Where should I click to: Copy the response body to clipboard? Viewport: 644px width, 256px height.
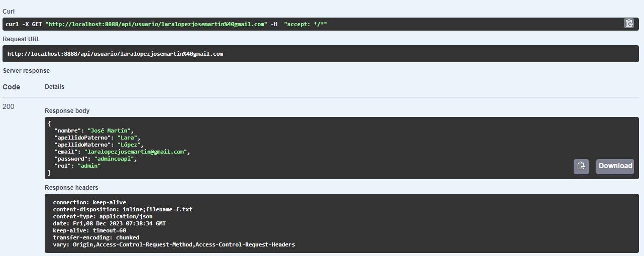point(581,166)
